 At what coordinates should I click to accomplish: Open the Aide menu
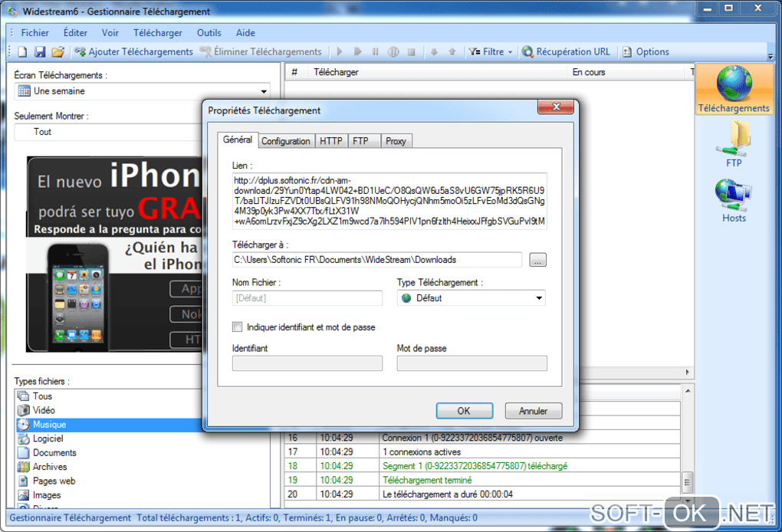coord(245,33)
